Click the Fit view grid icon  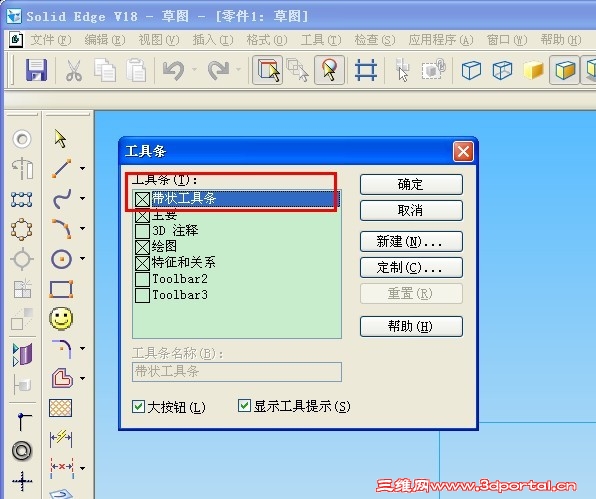pyautogui.click(x=366, y=70)
